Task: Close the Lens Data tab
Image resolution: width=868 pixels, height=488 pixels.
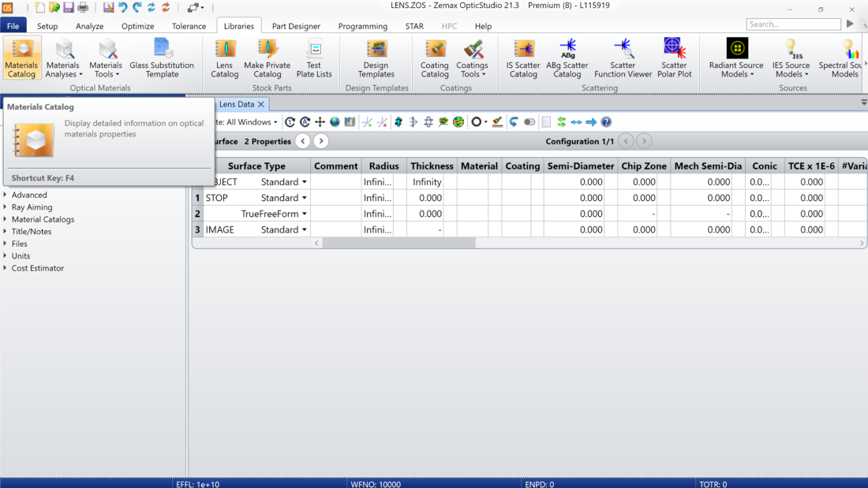Action: (x=261, y=104)
